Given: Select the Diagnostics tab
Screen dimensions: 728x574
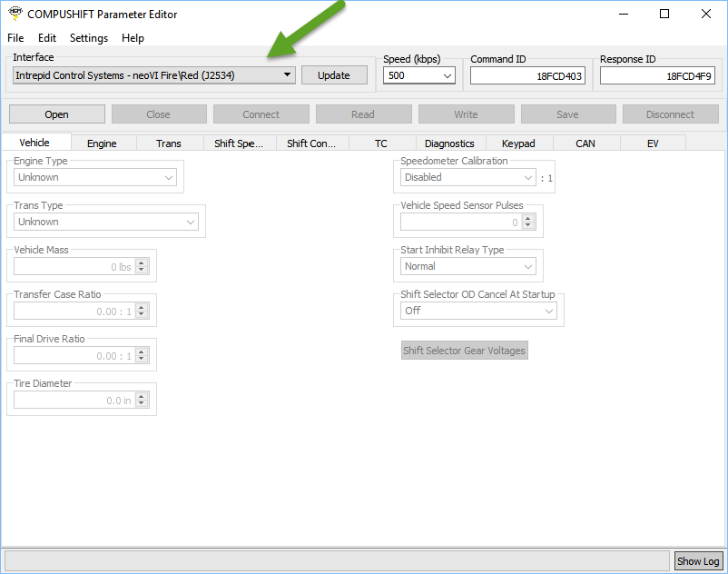Looking at the screenshot, I should click(449, 143).
